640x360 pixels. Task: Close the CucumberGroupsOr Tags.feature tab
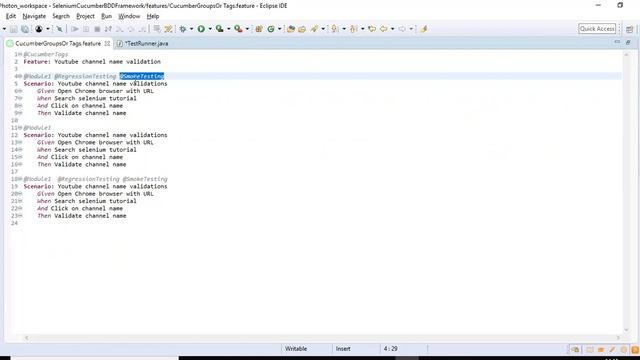click(107, 43)
